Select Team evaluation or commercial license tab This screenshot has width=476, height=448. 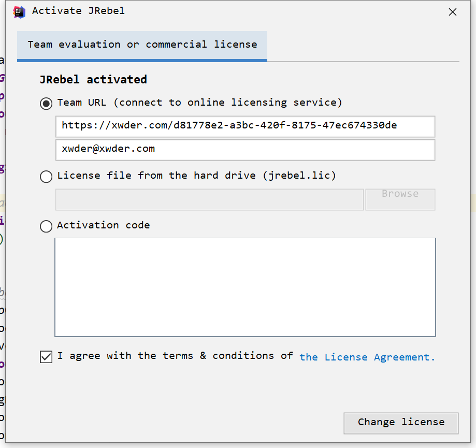coord(142,46)
